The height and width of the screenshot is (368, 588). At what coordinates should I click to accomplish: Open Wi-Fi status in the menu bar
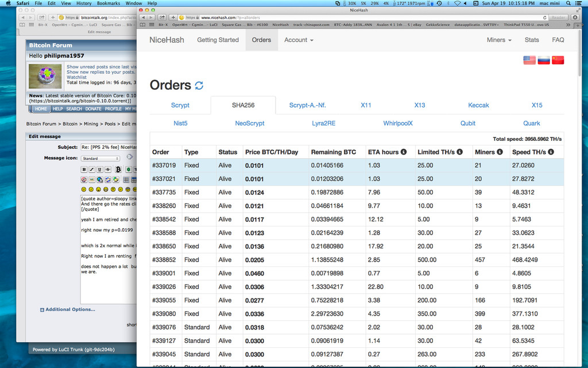point(457,3)
